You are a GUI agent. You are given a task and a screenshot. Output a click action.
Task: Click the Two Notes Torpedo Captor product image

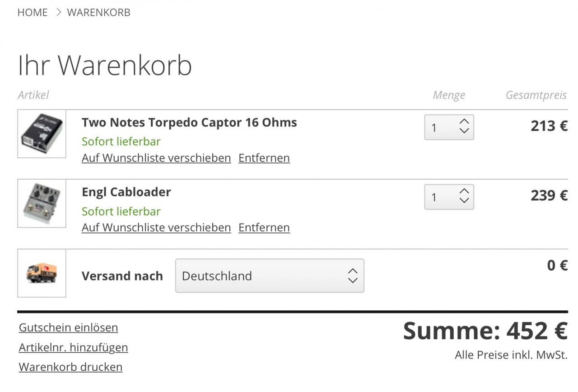point(42,134)
